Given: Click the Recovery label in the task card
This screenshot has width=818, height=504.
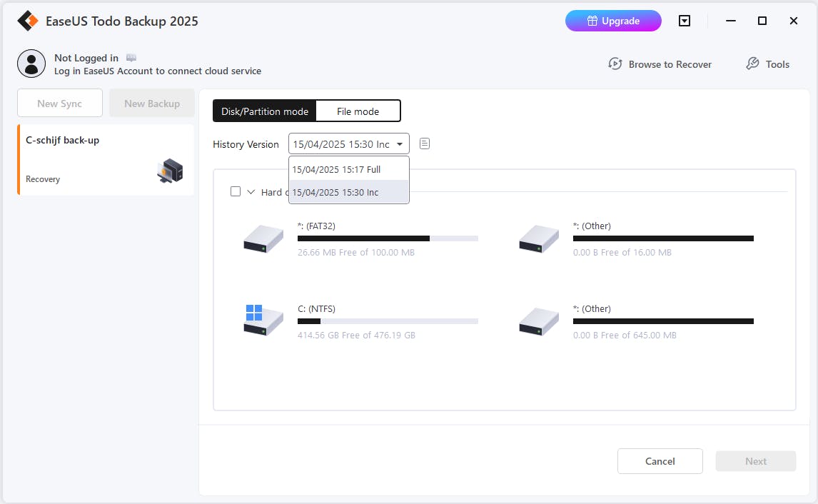Looking at the screenshot, I should [43, 179].
